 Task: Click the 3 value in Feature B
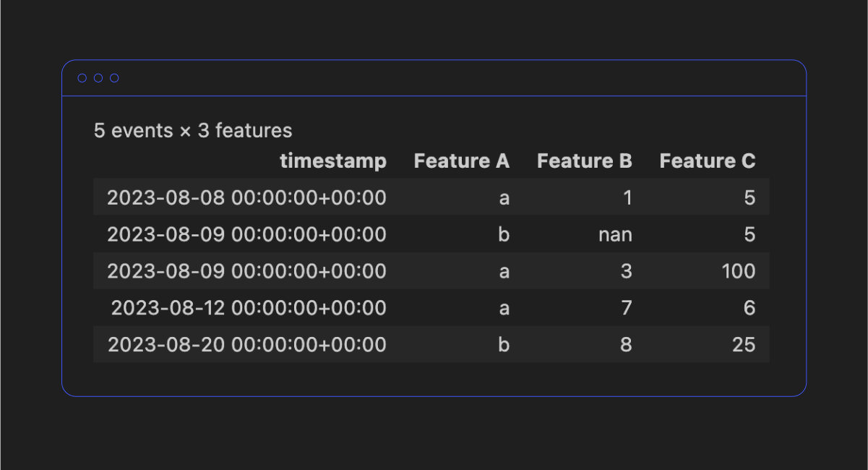(x=626, y=271)
